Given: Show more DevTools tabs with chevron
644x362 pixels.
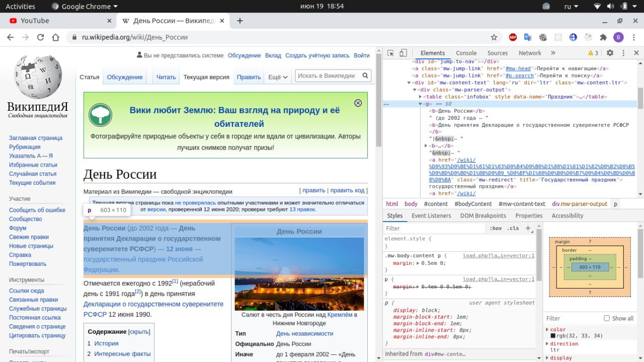Looking at the screenshot, I should click(x=553, y=53).
